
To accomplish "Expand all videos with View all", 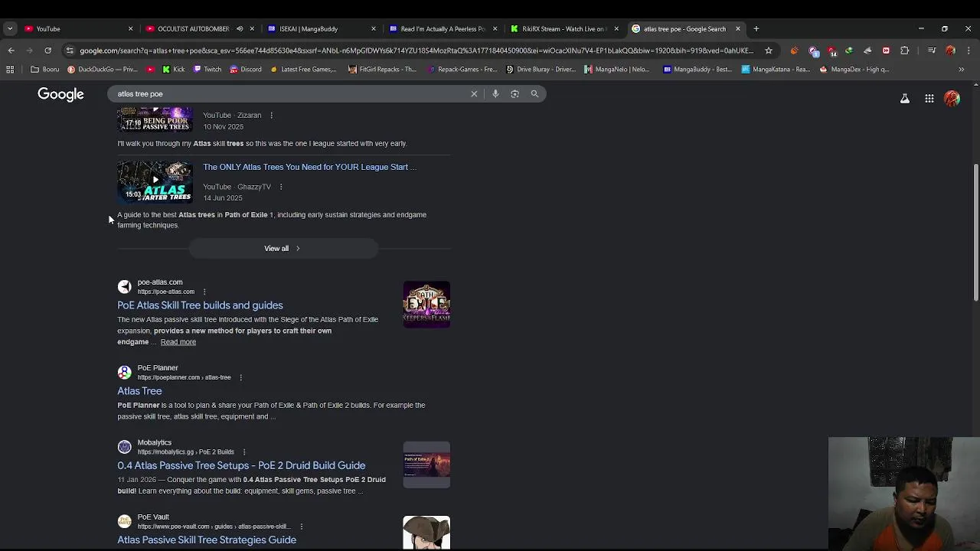I will pyautogui.click(x=283, y=249).
